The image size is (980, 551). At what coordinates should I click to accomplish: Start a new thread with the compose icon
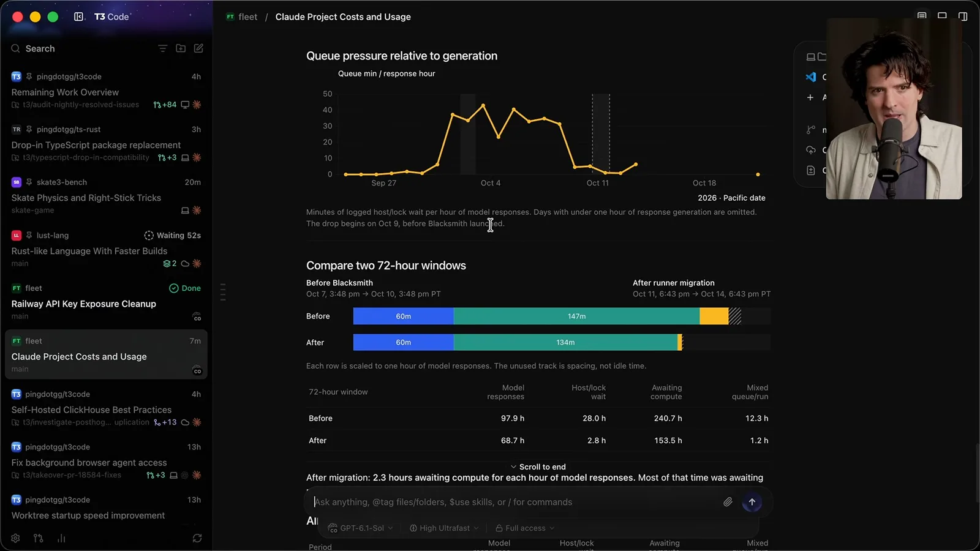[x=198, y=48]
